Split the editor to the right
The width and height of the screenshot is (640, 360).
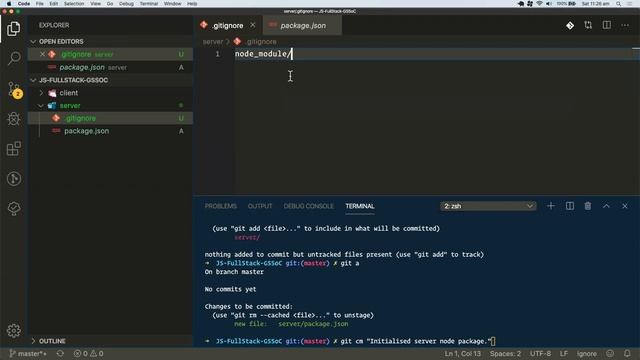coord(607,25)
